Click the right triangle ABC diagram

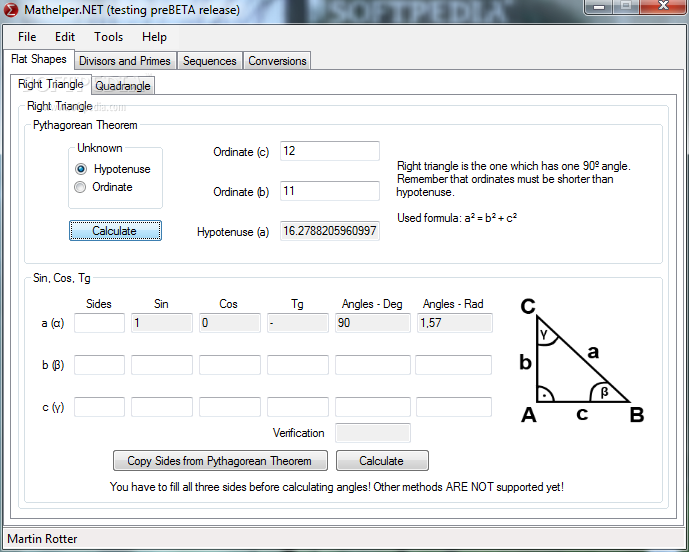click(x=581, y=360)
